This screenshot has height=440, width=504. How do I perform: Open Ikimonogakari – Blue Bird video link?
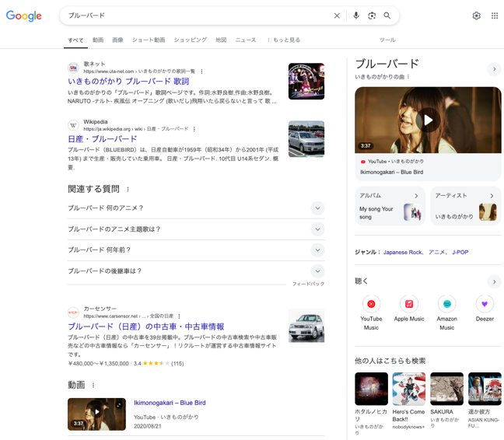pyautogui.click(x=170, y=403)
